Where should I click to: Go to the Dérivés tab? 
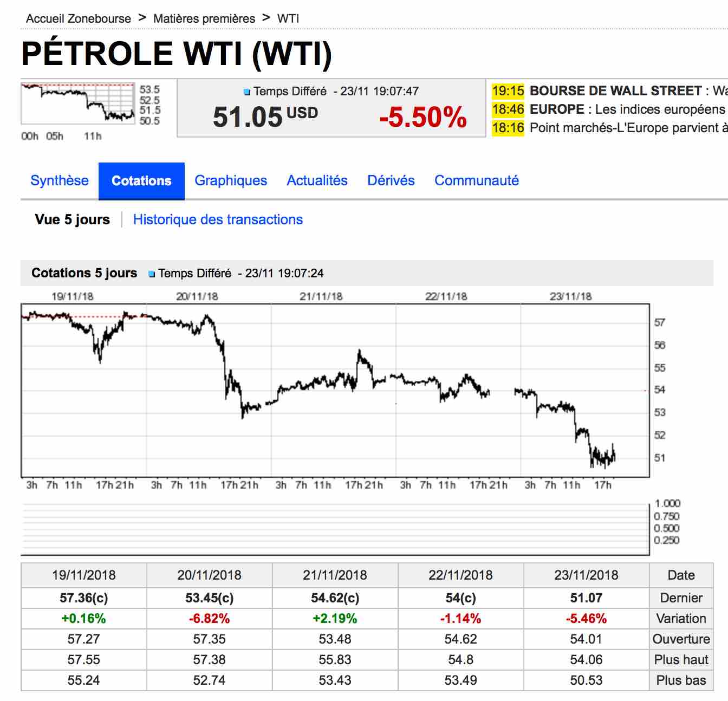click(391, 180)
